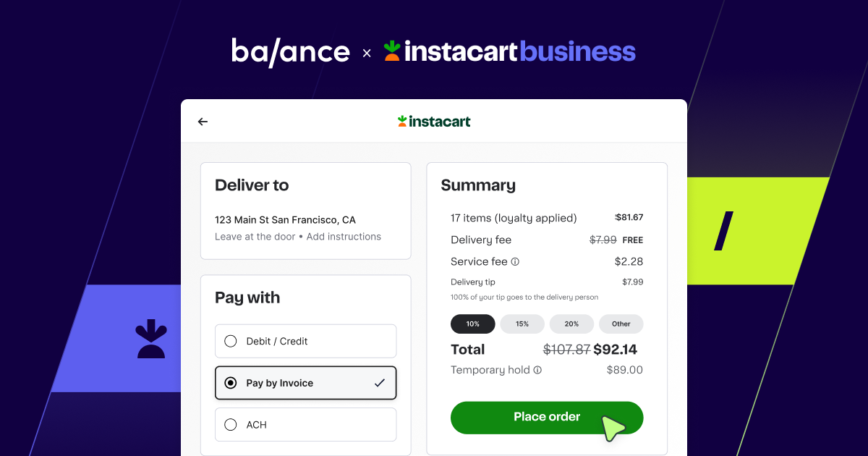Click the Temporary hold info icon
Screen dimensions: 868x456
[x=537, y=370]
